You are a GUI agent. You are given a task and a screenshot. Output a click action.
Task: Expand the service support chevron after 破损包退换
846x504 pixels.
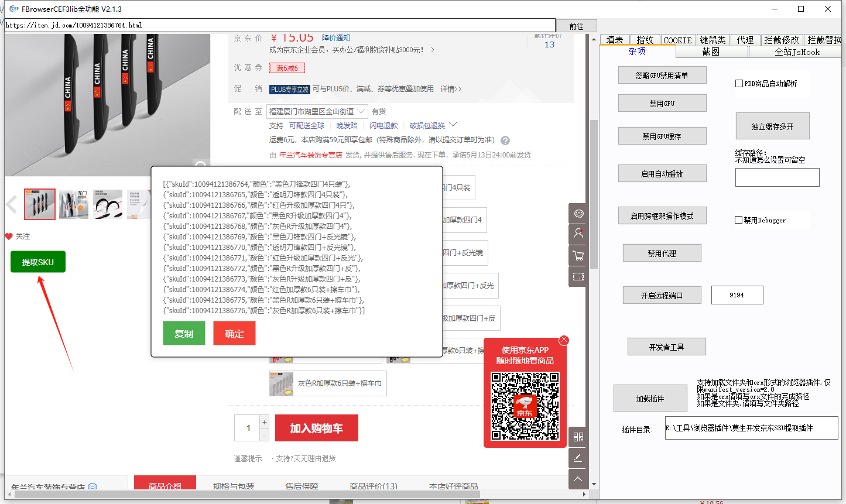pyautogui.click(x=453, y=125)
